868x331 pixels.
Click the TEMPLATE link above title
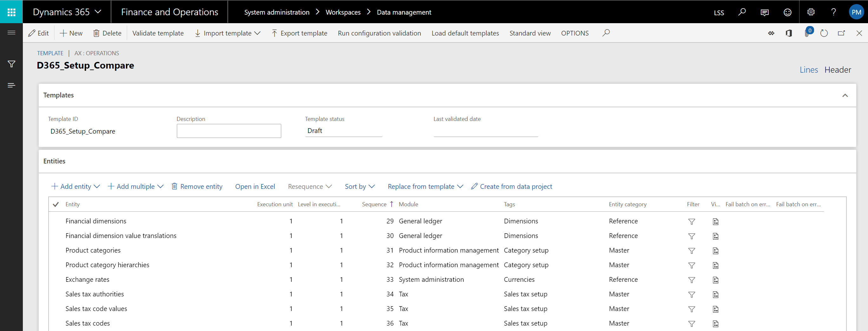(50, 53)
